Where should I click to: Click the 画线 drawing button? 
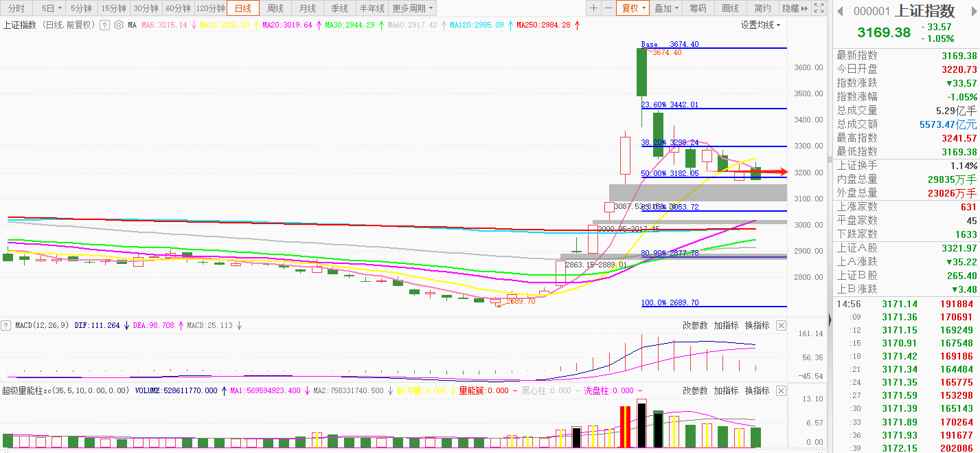[731, 8]
